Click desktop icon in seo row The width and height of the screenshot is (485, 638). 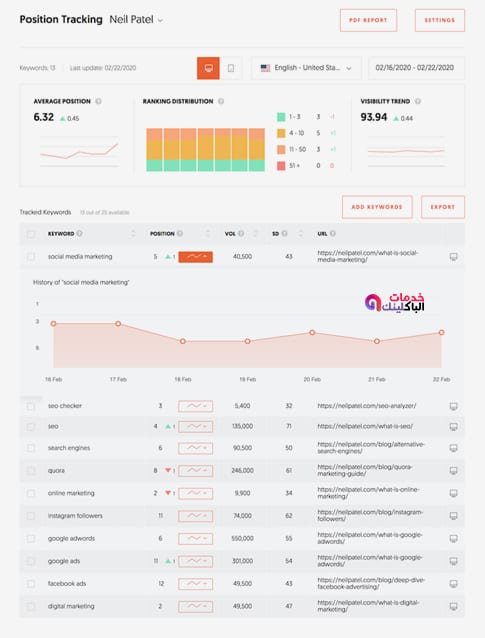[x=453, y=426]
